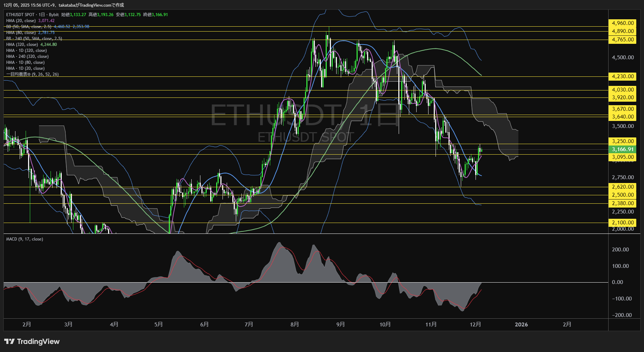Select the MACD (9, 17, close) pane label
This screenshot has width=644, height=352.
pos(25,239)
